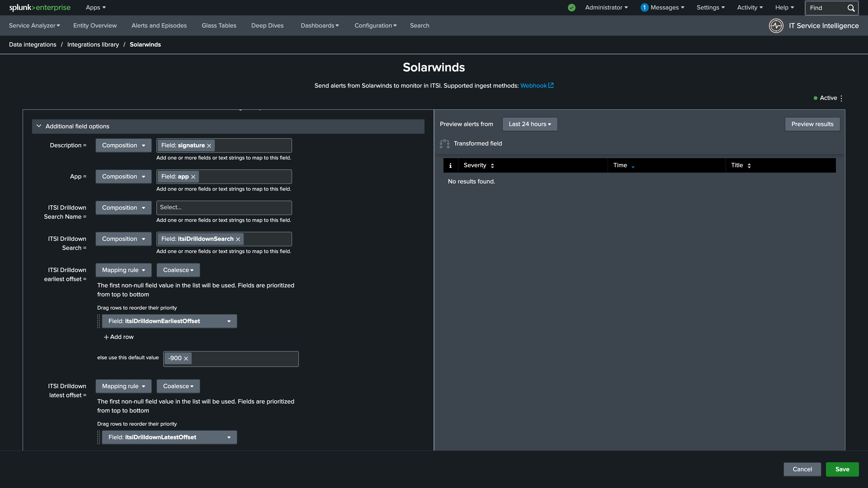Open the itsiDrilldownEarliestOffset field dropdown
The width and height of the screenshot is (868, 488).
[170, 321]
